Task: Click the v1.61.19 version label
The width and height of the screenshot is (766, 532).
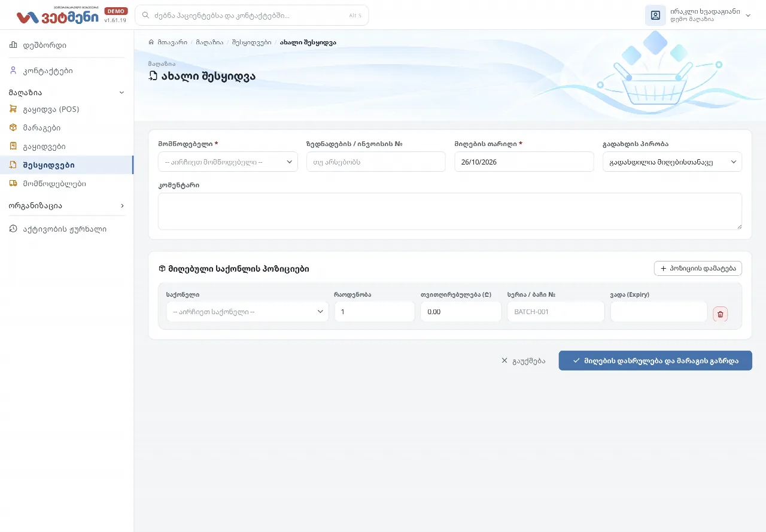Action: coord(115,20)
